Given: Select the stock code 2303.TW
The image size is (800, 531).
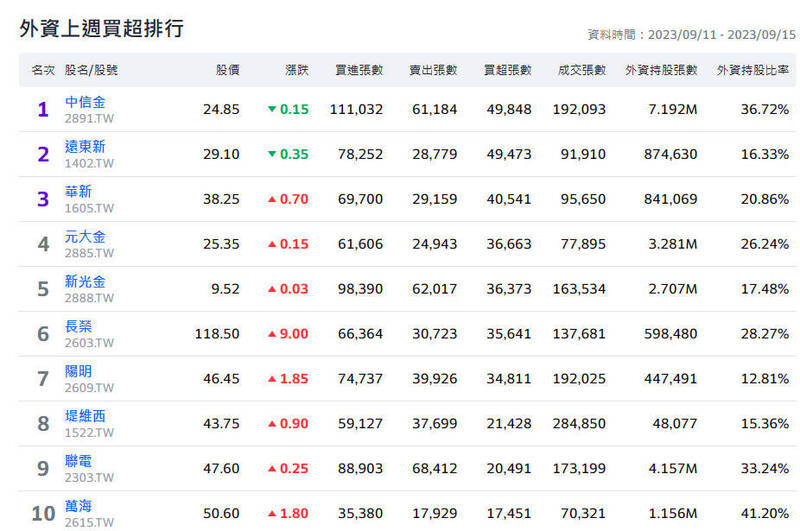Looking at the screenshot, I should tap(89, 477).
